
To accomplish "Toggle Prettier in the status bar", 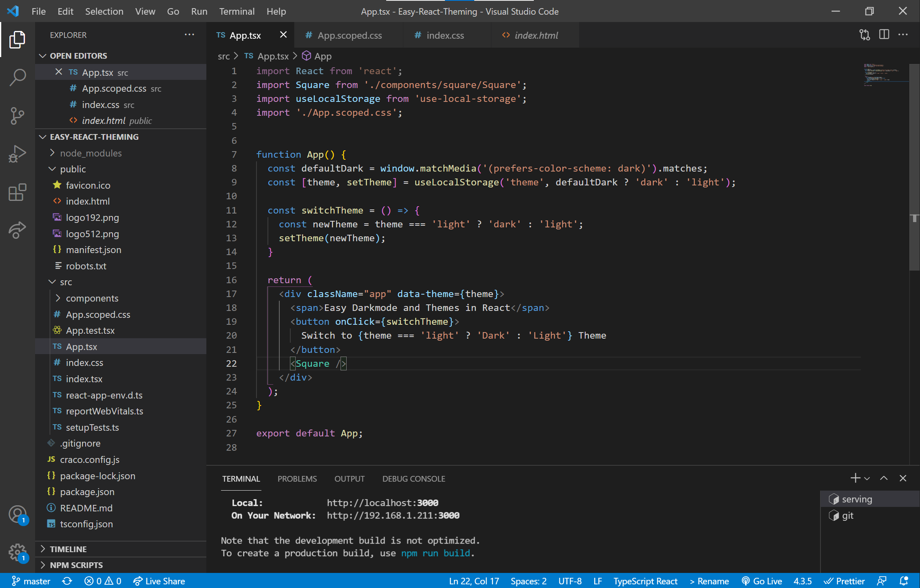I will point(845,581).
